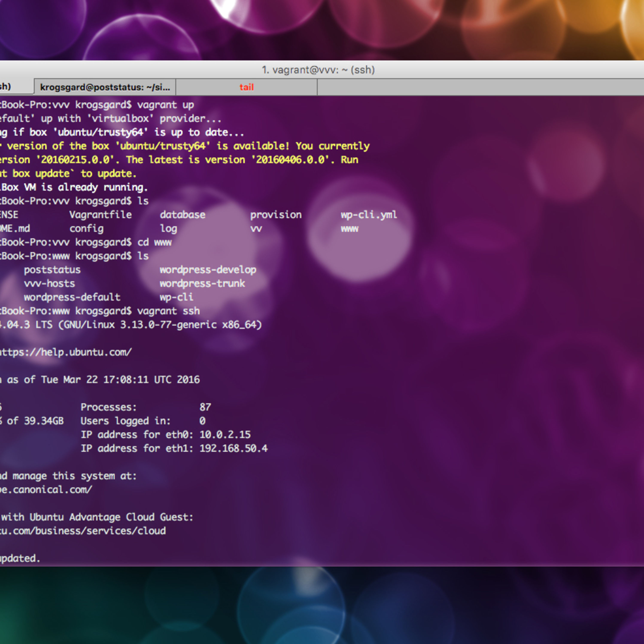Select the krogsgard@poststatus terminal tab
This screenshot has height=644, width=644.
click(105, 87)
